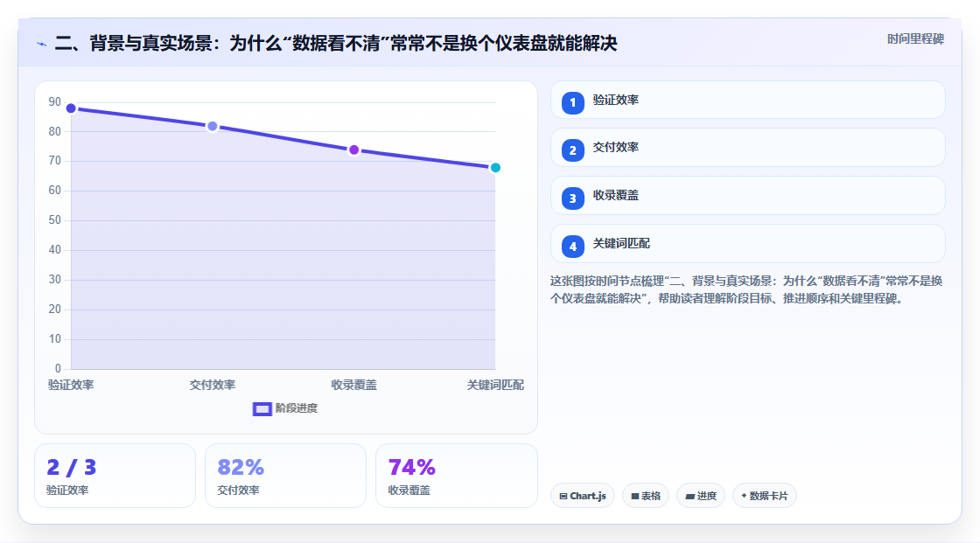Screen dimensions: 980x543
Task: Open the 交付效率 milestone row
Action: (747, 148)
